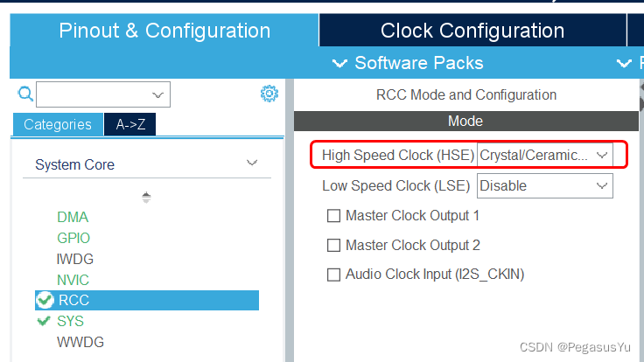Enable Master Clock Output 2
The height and width of the screenshot is (362, 644).
[333, 246]
